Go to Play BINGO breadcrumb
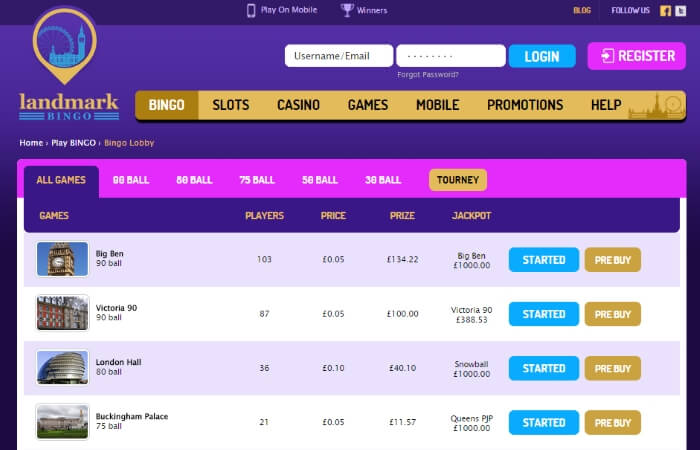700x450 pixels. [x=73, y=143]
